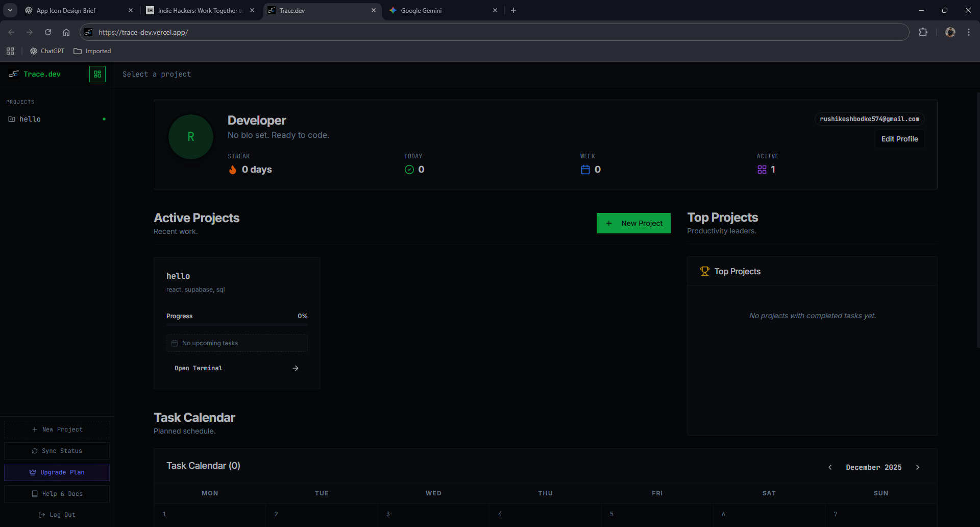Screen dimensions: 980x527
Task: Click the hello project progress bar
Action: point(236,324)
